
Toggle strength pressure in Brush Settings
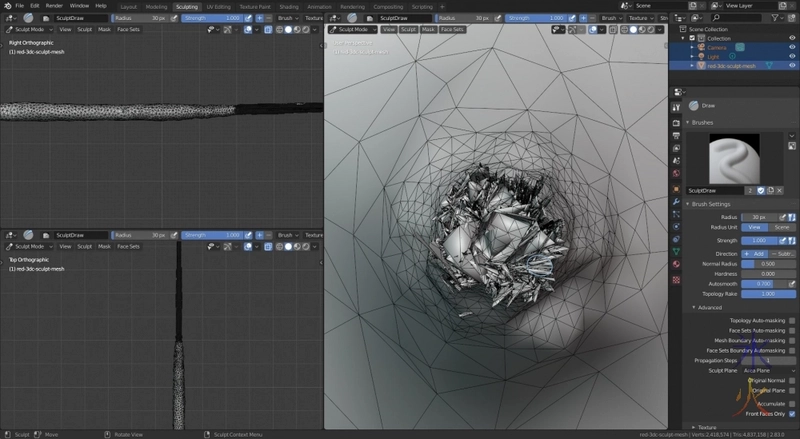pos(783,240)
